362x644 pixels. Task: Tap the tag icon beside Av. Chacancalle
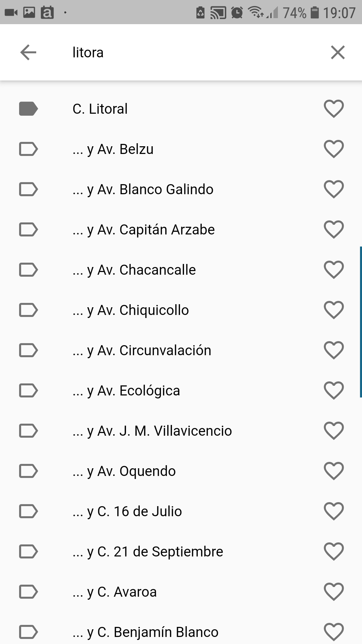pos(28,270)
